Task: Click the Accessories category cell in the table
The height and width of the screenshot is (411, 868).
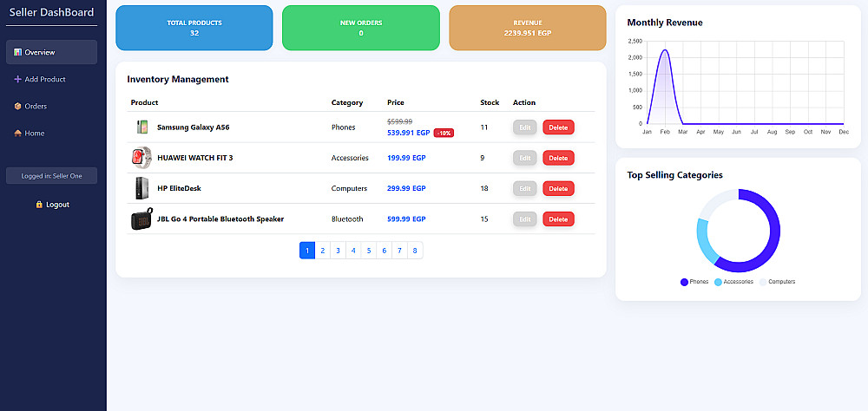Action: point(350,158)
